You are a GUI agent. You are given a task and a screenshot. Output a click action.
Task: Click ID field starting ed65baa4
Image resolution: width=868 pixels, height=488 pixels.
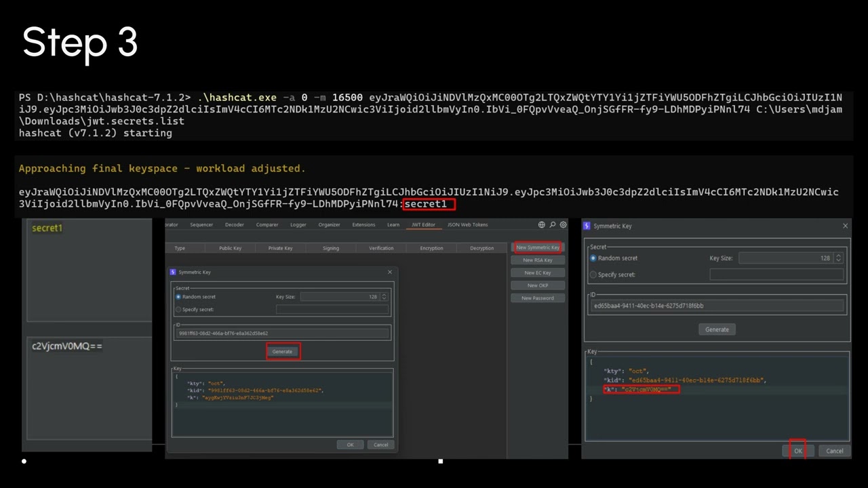coord(717,306)
